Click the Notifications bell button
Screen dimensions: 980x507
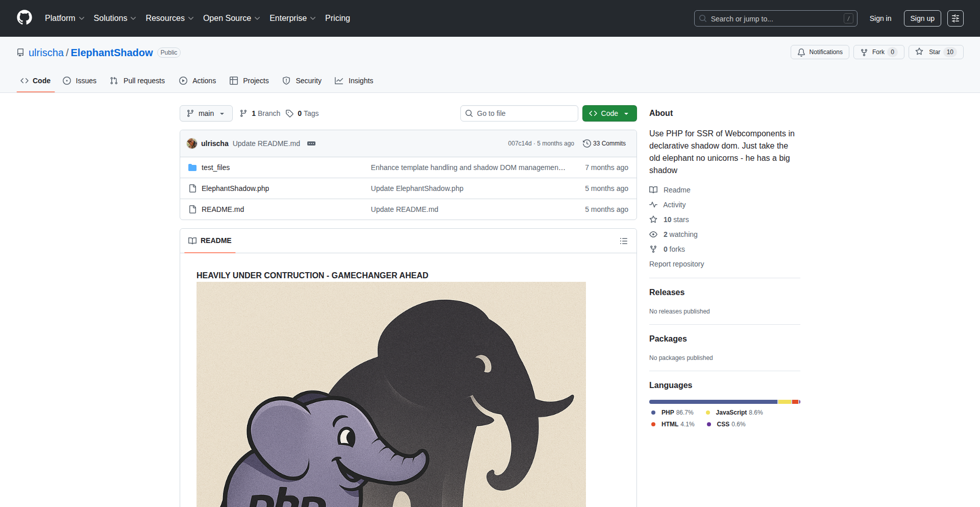(820, 52)
